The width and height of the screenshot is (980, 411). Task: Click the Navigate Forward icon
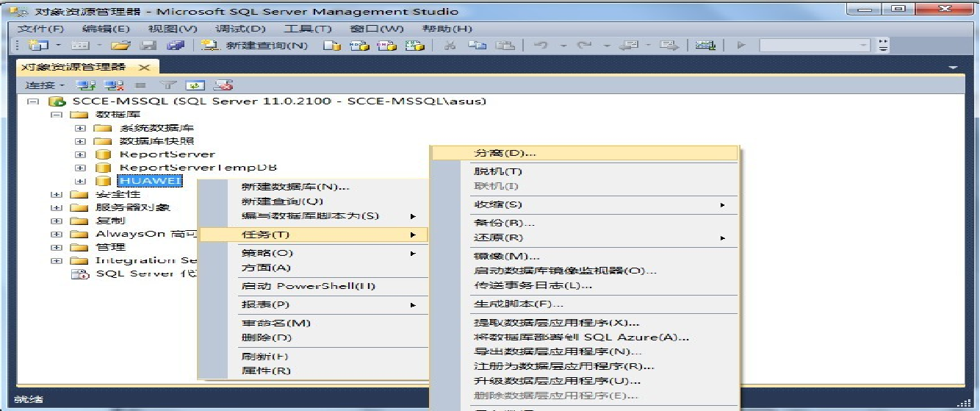coord(669,46)
